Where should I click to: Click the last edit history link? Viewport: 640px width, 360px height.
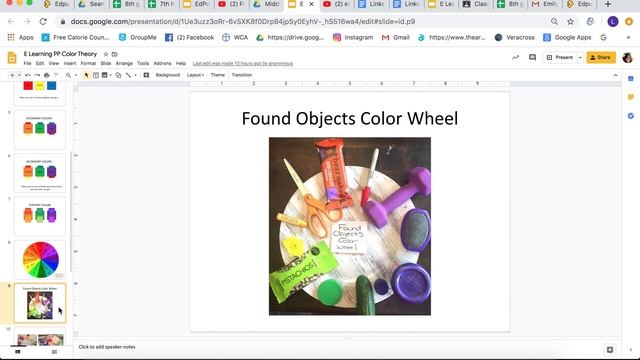click(243, 64)
